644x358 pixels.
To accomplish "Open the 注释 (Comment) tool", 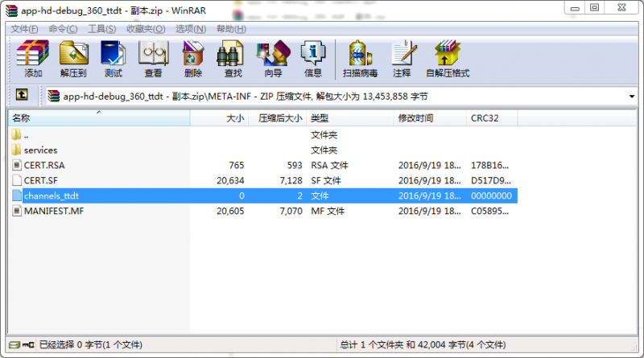I will tap(402, 59).
